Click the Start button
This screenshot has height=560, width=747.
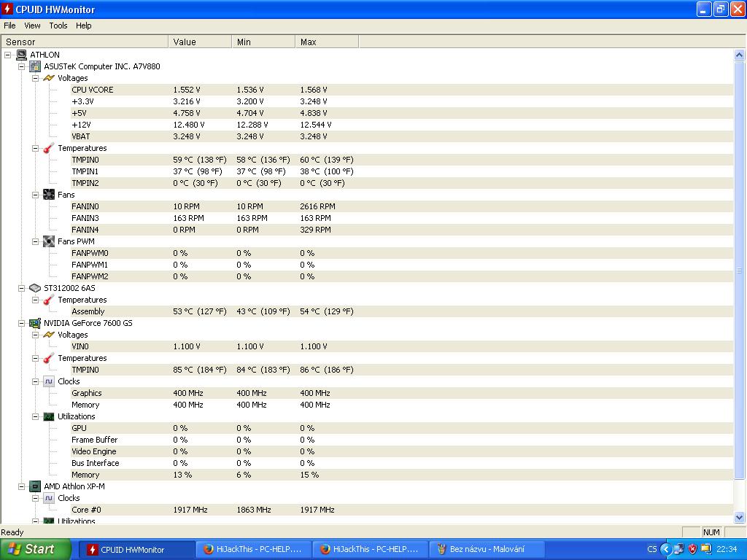[35, 549]
